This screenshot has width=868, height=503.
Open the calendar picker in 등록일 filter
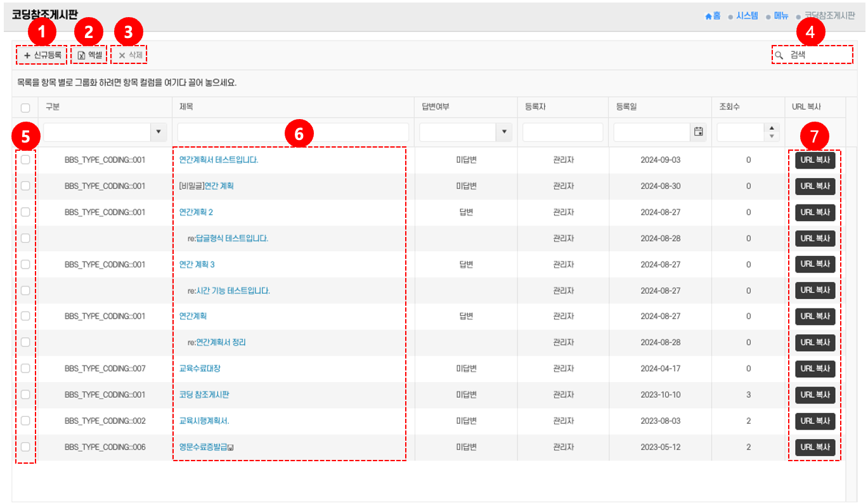click(698, 132)
